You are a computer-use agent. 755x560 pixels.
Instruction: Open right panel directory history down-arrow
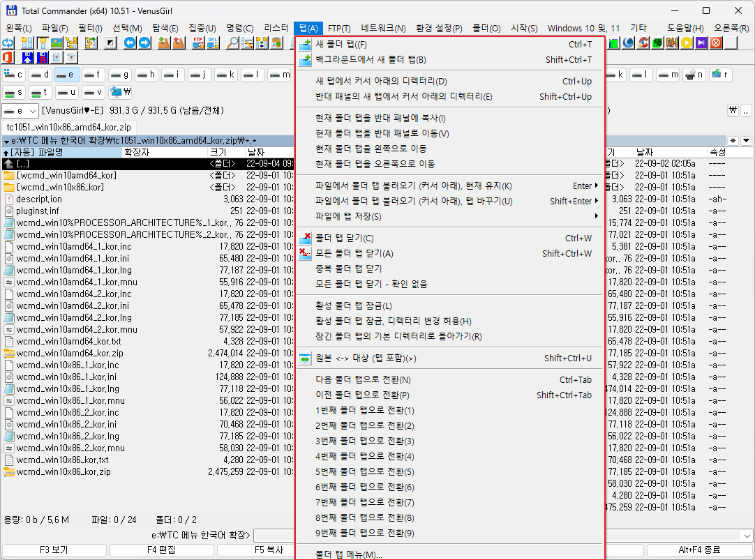[747, 141]
